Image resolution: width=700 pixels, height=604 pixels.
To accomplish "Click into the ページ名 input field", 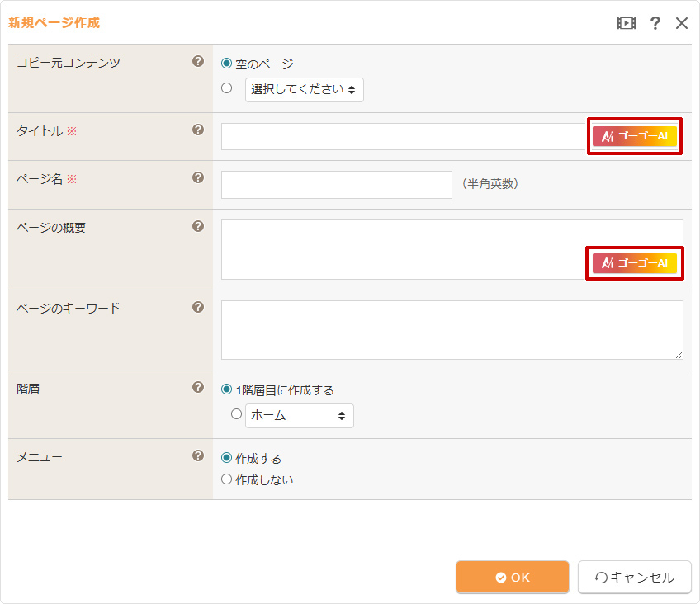I will coord(336,185).
